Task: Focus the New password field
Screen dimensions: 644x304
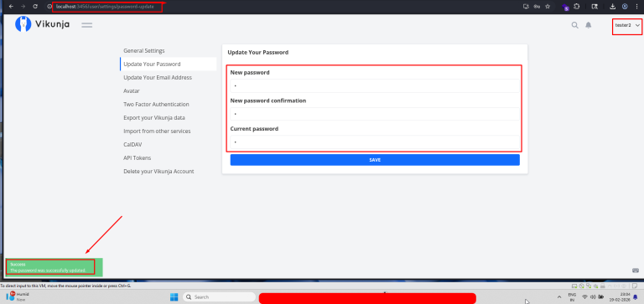Action: pyautogui.click(x=375, y=85)
